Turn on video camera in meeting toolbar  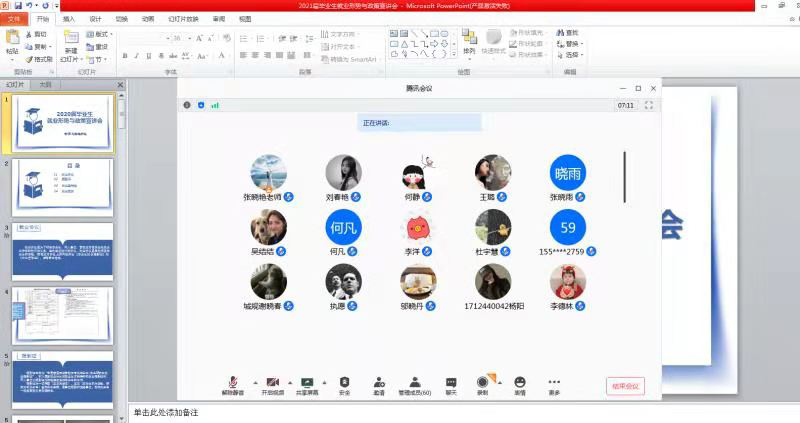[x=272, y=386]
